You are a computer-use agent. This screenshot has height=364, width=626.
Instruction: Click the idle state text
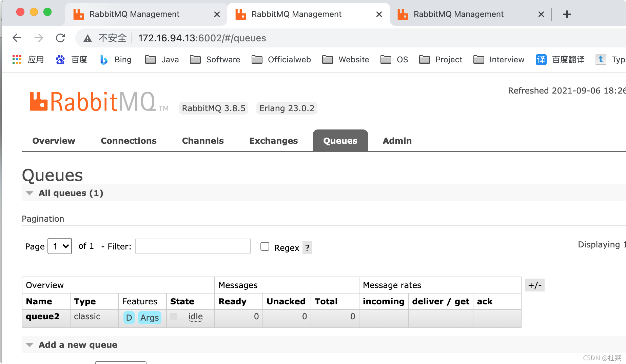tap(195, 317)
